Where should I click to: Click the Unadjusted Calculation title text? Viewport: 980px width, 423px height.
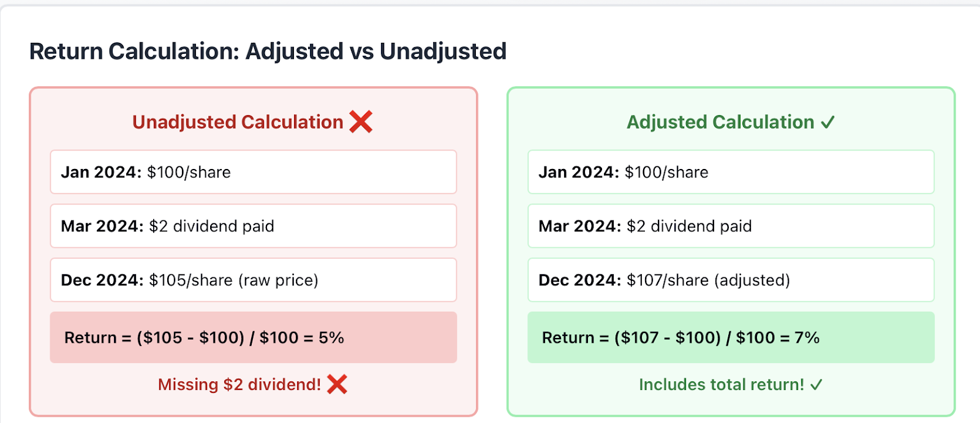[238, 122]
